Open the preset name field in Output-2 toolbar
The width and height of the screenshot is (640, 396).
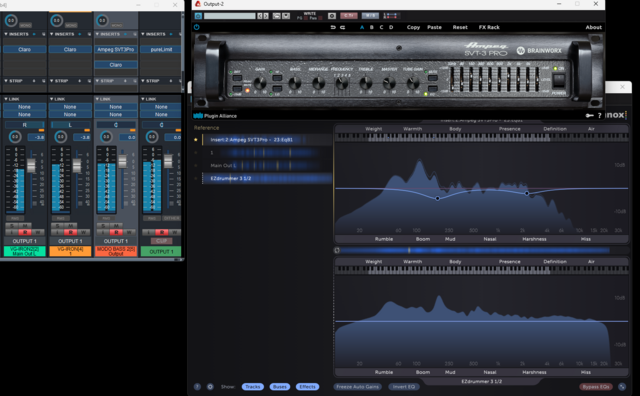pos(229,16)
